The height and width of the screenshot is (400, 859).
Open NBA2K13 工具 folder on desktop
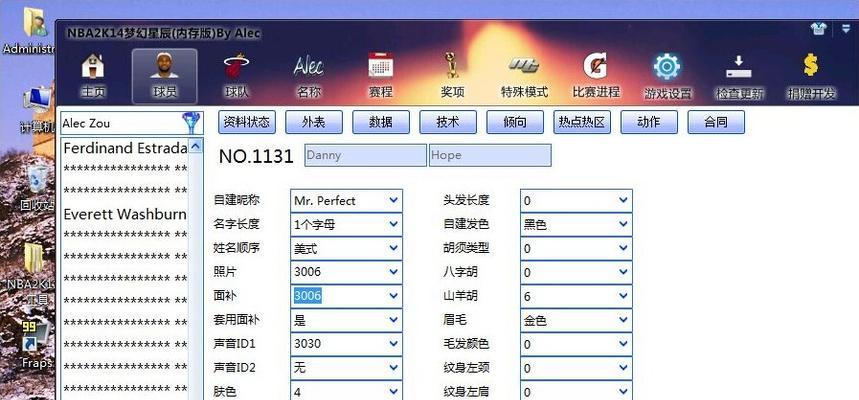(x=33, y=273)
